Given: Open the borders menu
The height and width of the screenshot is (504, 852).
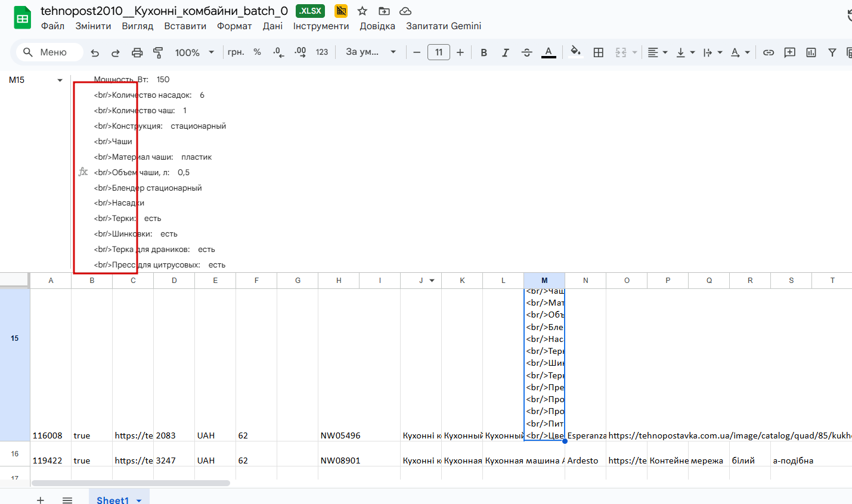Looking at the screenshot, I should 599,52.
